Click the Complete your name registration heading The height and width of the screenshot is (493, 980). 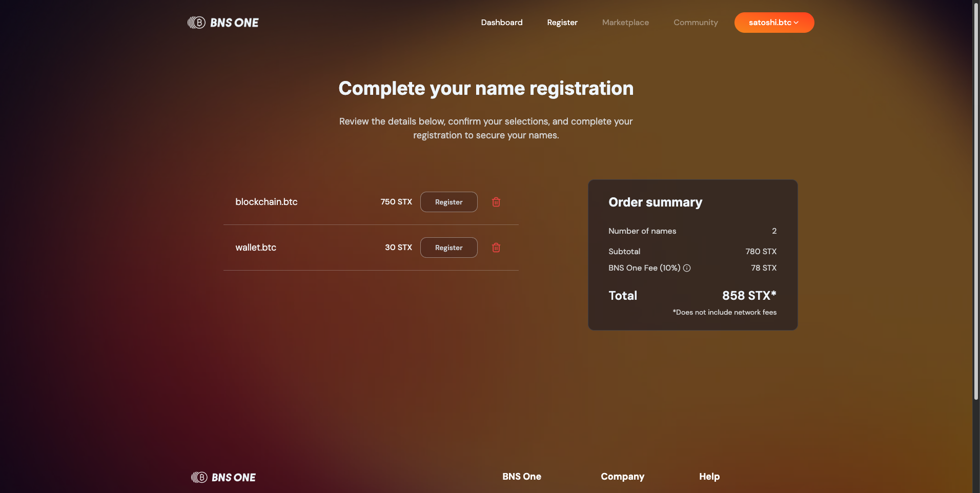pos(486,89)
